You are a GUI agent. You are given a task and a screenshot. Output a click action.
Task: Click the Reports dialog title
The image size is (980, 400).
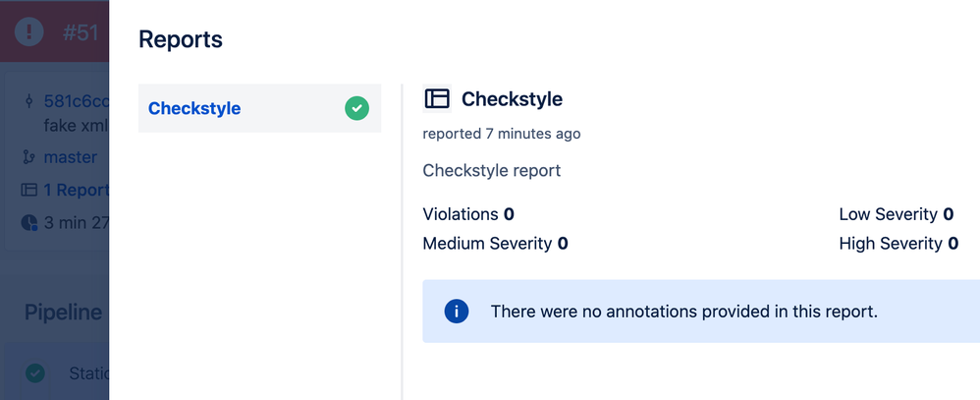pyautogui.click(x=181, y=38)
